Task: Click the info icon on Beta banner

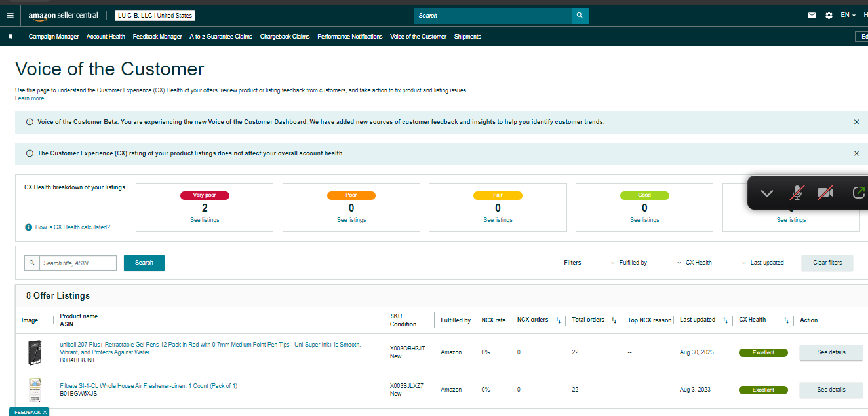Action: 30,122
